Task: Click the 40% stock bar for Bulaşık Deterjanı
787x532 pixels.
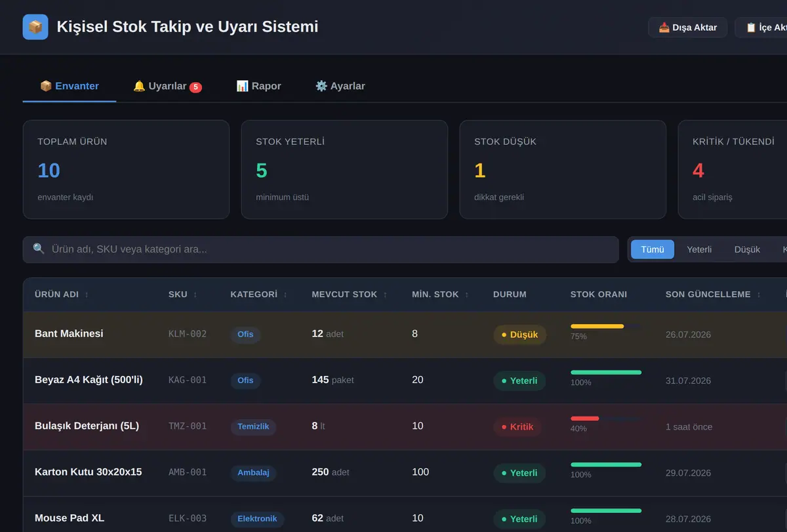Action: pos(606,418)
